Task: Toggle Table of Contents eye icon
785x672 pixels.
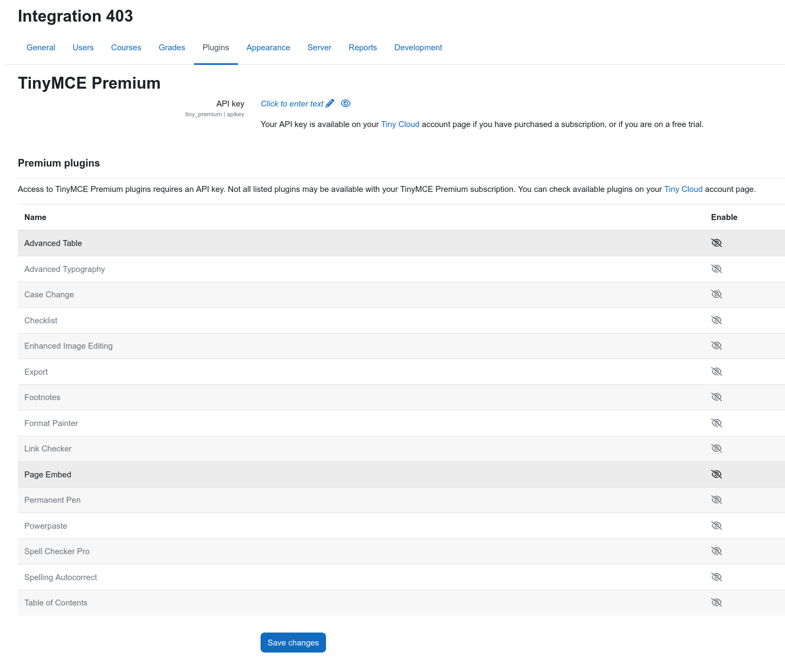Action: click(x=716, y=602)
